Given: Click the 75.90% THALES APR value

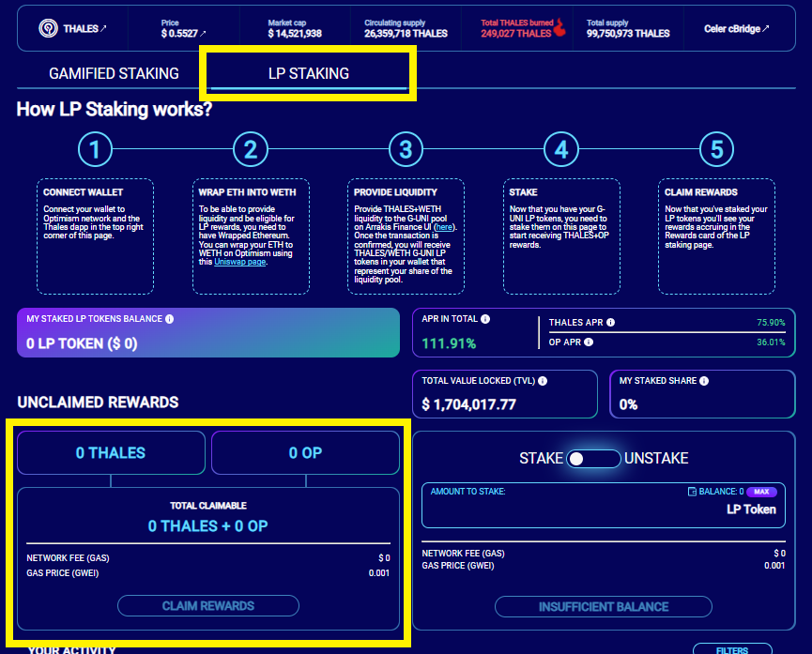Looking at the screenshot, I should pos(771,323).
